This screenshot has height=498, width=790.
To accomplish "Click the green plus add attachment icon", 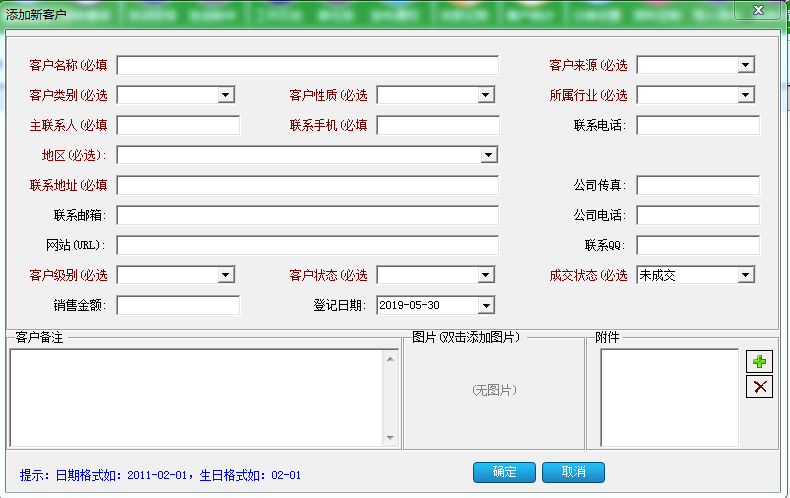I will pos(760,362).
